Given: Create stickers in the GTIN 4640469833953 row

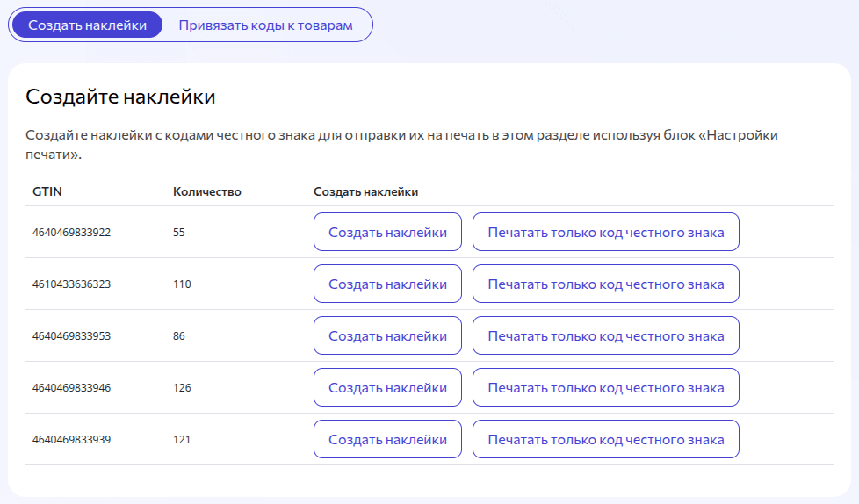Looking at the screenshot, I should (x=387, y=336).
